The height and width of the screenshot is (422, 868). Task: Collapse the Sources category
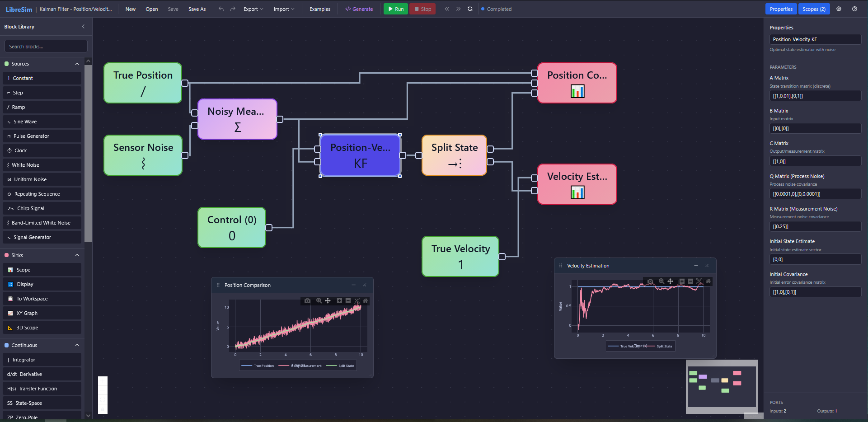click(x=77, y=64)
